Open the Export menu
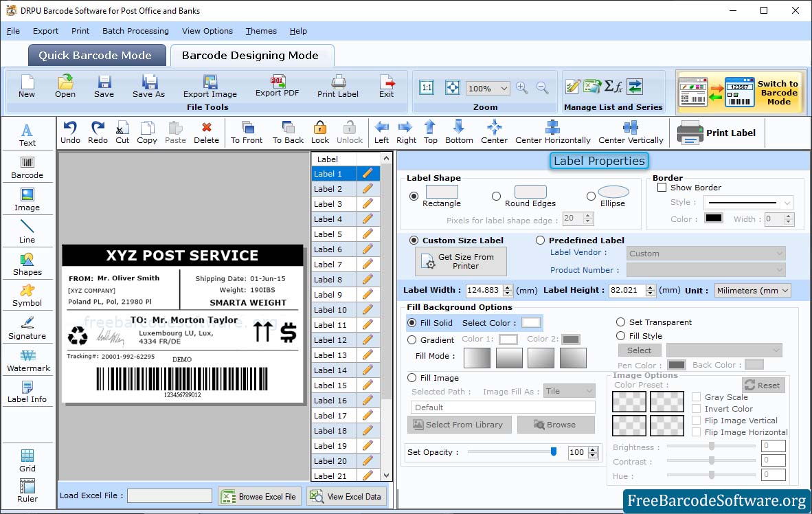Image resolution: width=812 pixels, height=514 pixels. tap(45, 31)
